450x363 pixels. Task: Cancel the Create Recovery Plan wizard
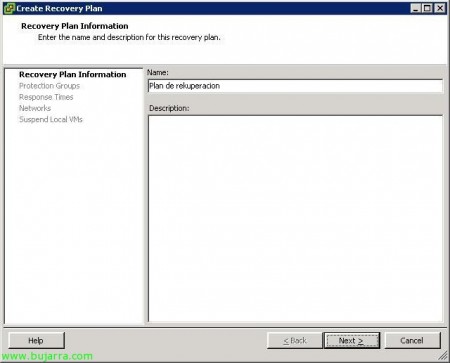coord(412,340)
